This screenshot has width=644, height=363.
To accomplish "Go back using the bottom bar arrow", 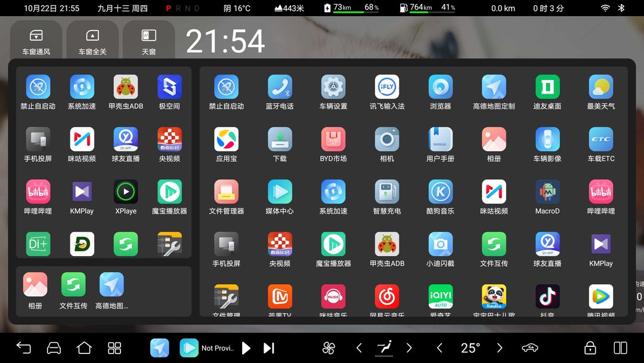I will [23, 348].
